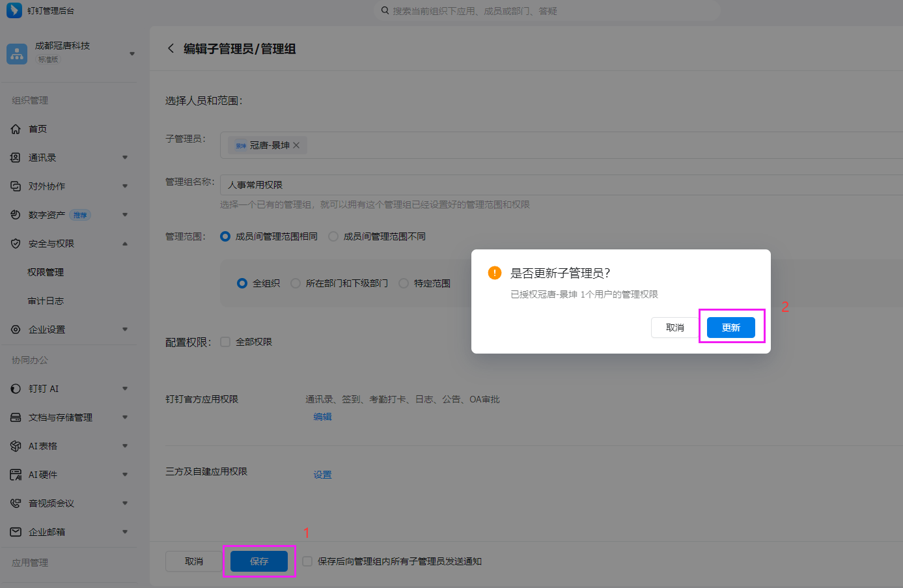Expand the AI硬件 menu arrow
903x588 pixels.
tap(125, 475)
